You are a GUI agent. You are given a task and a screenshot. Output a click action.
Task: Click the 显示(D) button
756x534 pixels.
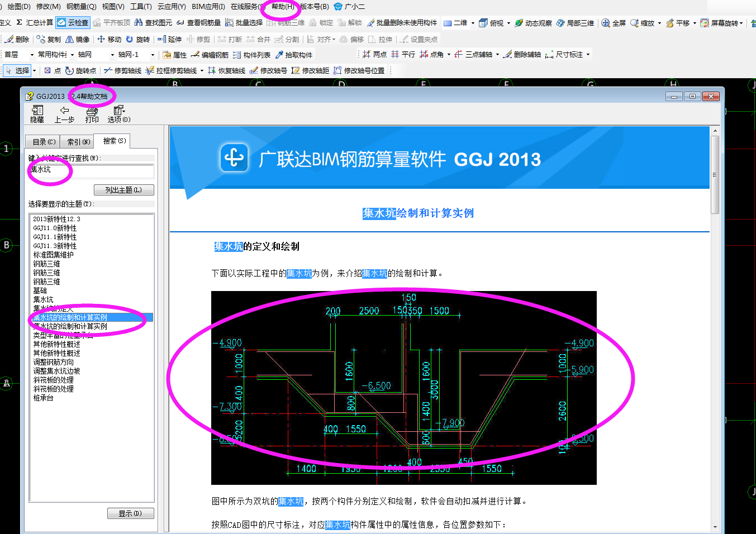130,513
